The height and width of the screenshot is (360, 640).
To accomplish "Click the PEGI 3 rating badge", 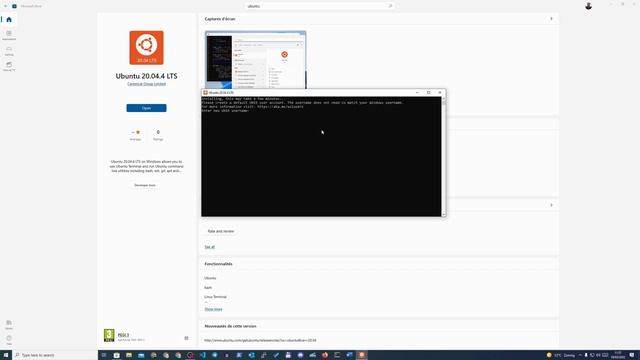I will 109,335.
